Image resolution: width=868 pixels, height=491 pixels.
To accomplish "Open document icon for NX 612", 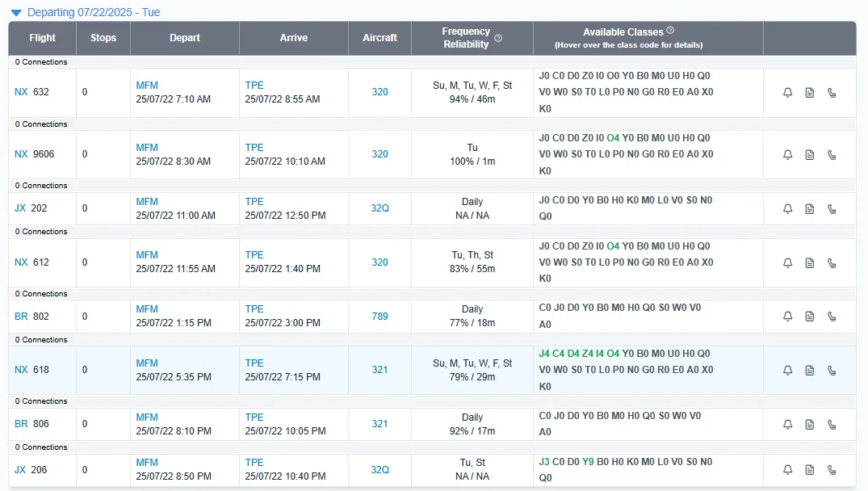I will (809, 263).
